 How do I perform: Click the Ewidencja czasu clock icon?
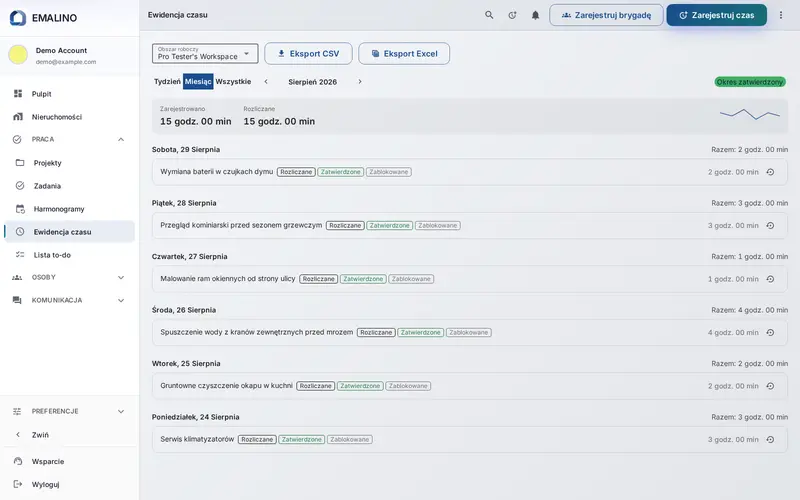[20, 232]
